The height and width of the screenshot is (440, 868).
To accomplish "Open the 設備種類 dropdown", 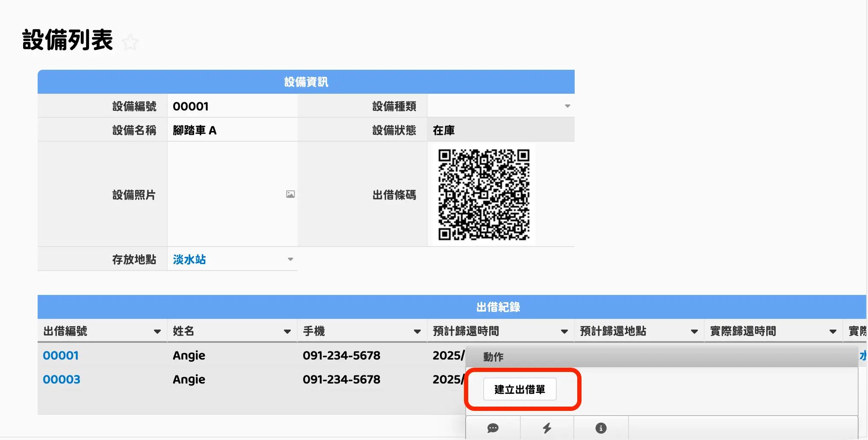I will [x=567, y=106].
